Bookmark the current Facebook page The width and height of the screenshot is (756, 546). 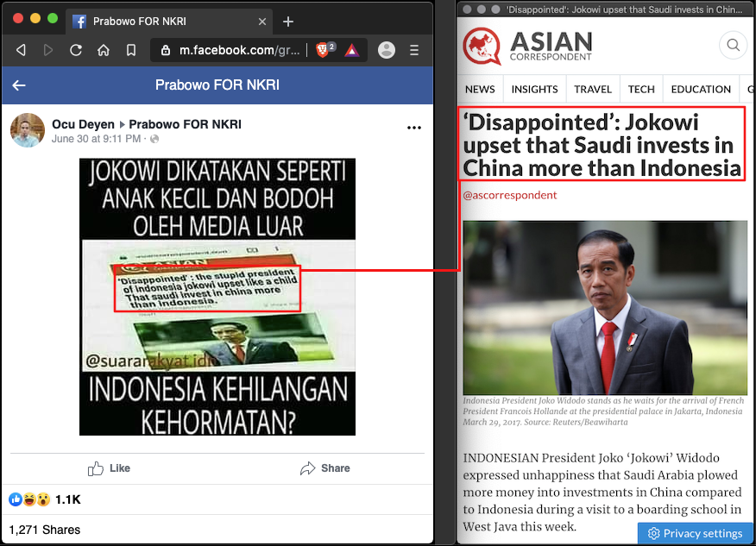[131, 50]
